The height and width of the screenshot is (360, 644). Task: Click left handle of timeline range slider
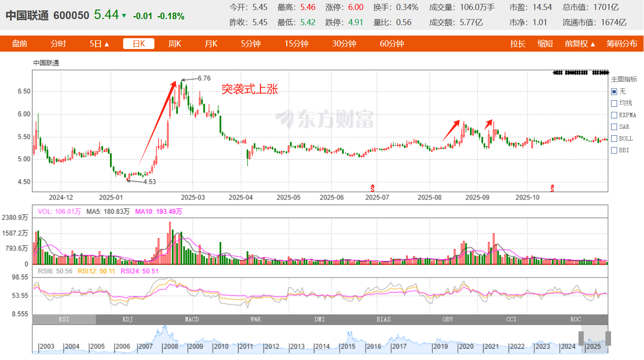581,339
